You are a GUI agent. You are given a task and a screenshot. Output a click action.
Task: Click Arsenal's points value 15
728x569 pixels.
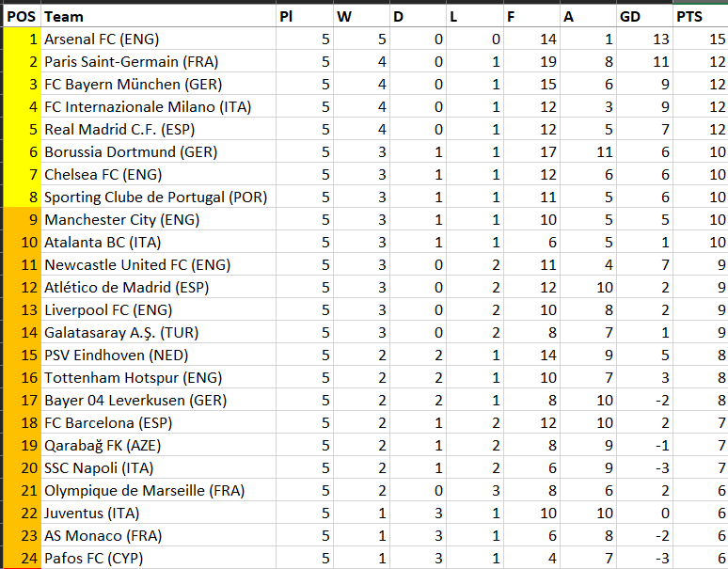pyautogui.click(x=699, y=39)
